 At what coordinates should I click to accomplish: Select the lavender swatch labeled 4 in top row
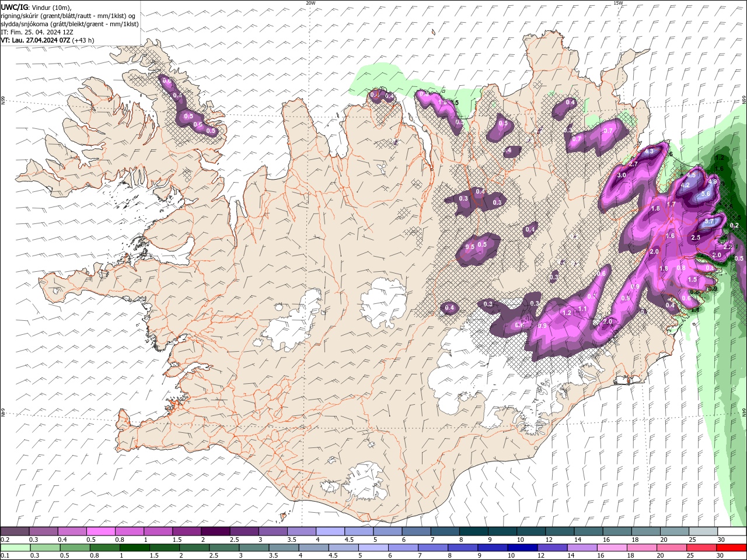coord(330,531)
